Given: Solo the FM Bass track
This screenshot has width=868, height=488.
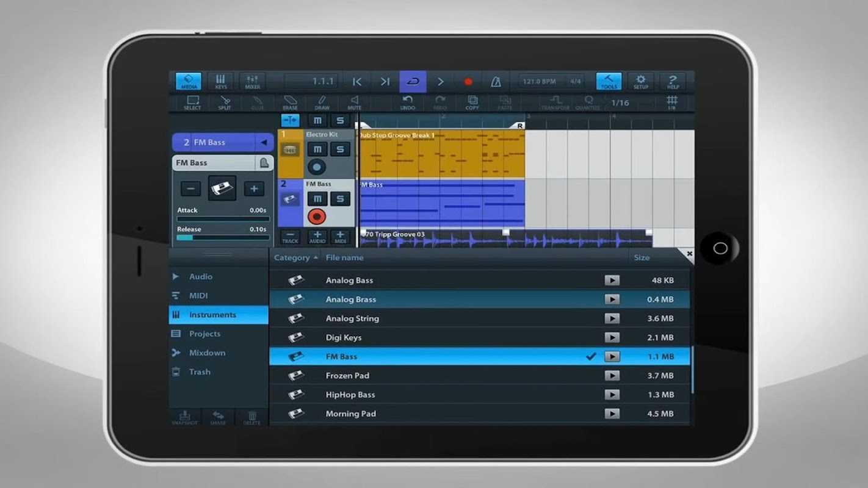Looking at the screenshot, I should coord(340,198).
